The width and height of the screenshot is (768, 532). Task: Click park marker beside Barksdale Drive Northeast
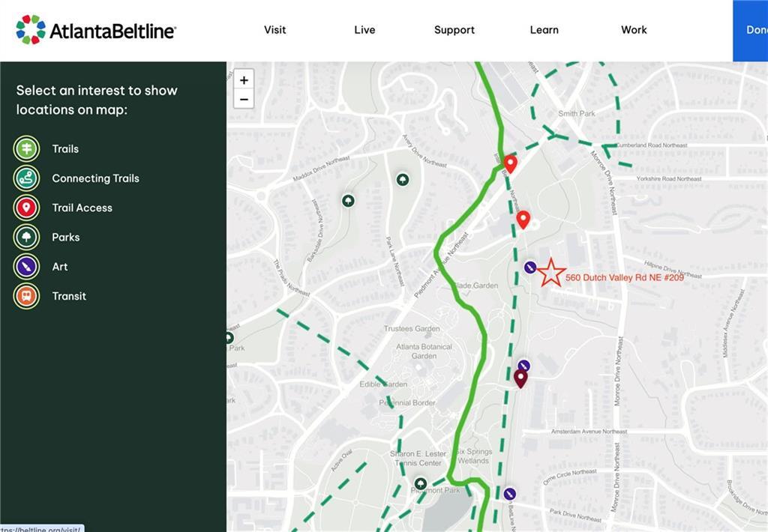tap(348, 201)
